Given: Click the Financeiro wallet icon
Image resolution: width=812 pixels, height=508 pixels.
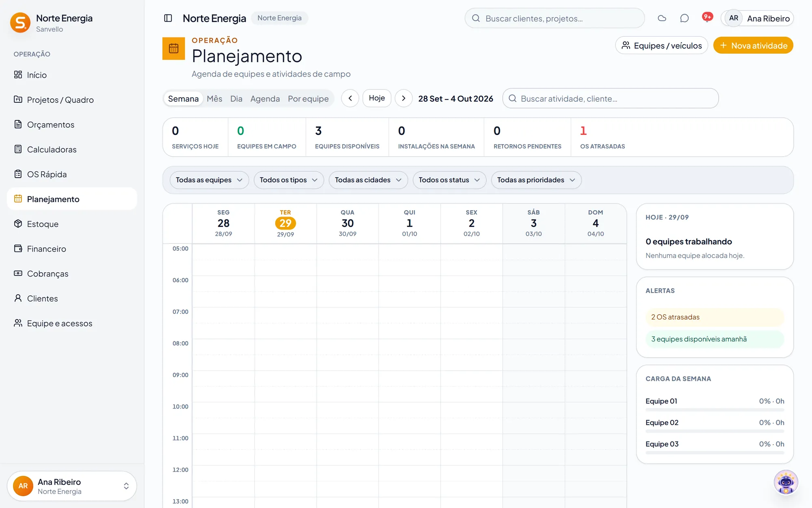Looking at the screenshot, I should pyautogui.click(x=18, y=248).
